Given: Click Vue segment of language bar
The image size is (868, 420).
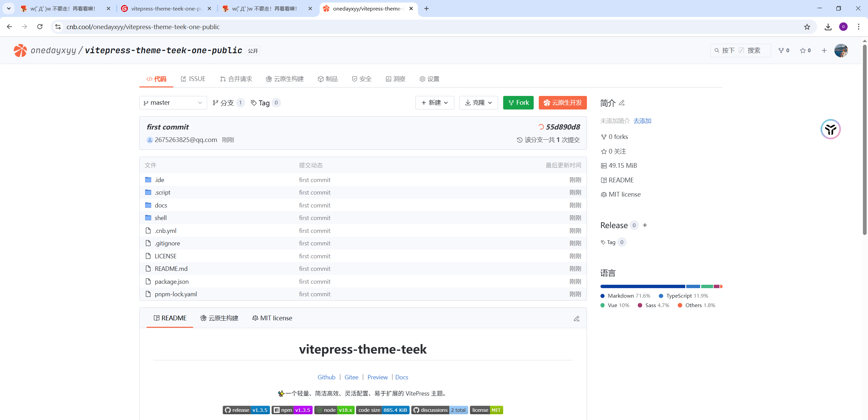Looking at the screenshot, I should pyautogui.click(x=707, y=286).
